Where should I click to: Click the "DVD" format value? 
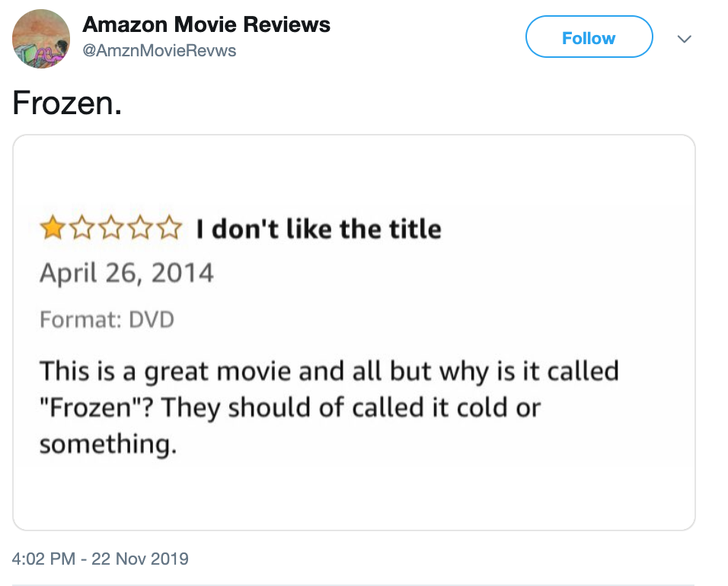pyautogui.click(x=152, y=319)
